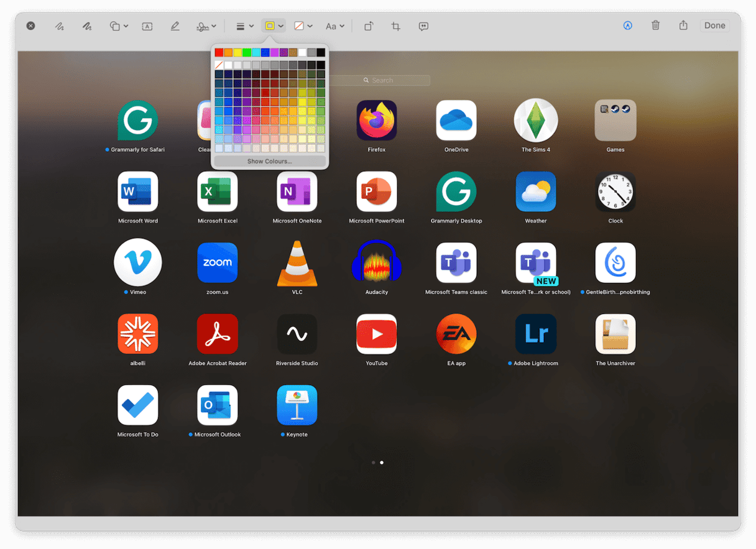Viewport: 756px width, 549px height.
Task: Pick the red colour swatch
Action: pos(219,52)
